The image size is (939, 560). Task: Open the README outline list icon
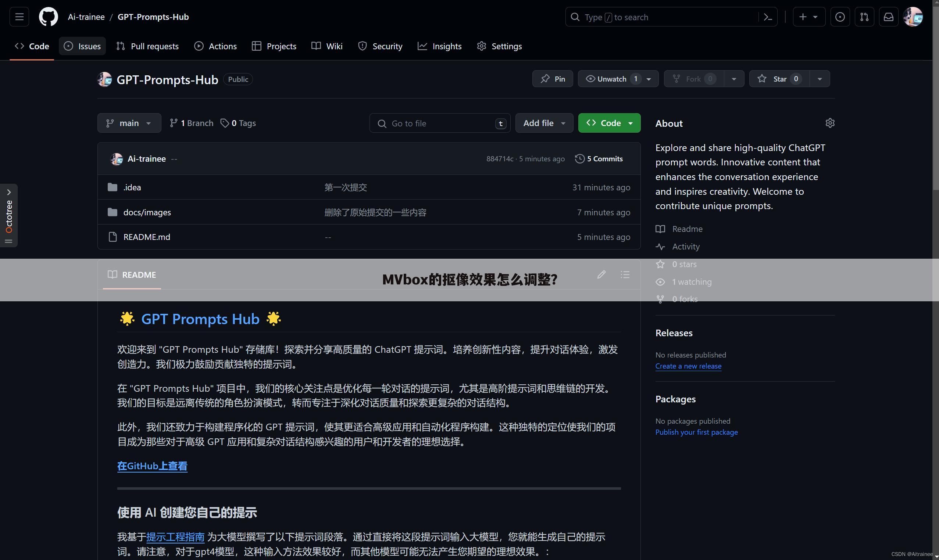tap(625, 275)
